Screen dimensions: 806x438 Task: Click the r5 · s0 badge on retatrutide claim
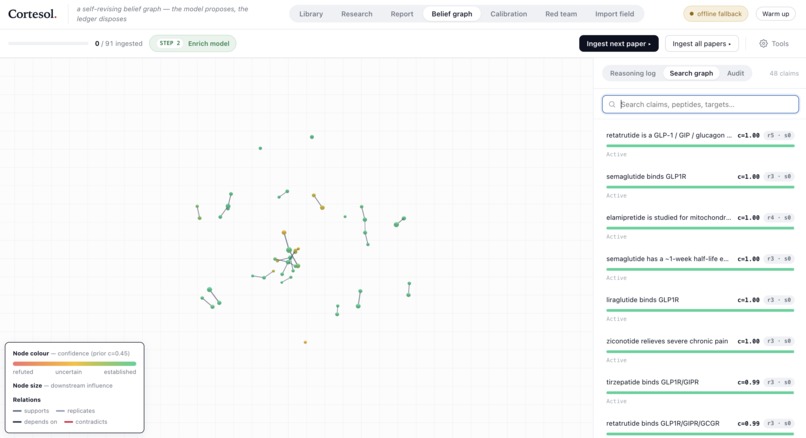[x=779, y=135]
